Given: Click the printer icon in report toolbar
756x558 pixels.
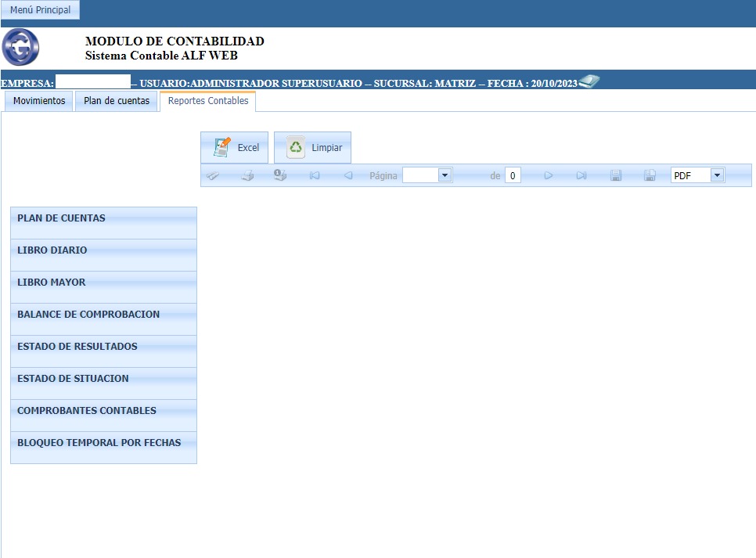Looking at the screenshot, I should [247, 176].
